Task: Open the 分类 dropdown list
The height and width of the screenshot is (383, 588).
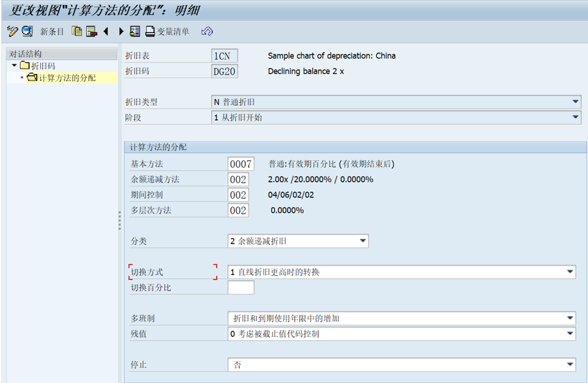Action: coord(363,241)
